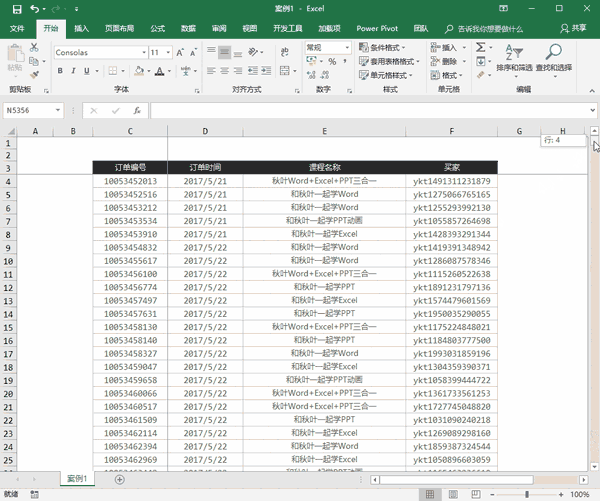
Task: Switch to the 页面布局 tab
Action: pyautogui.click(x=119, y=29)
